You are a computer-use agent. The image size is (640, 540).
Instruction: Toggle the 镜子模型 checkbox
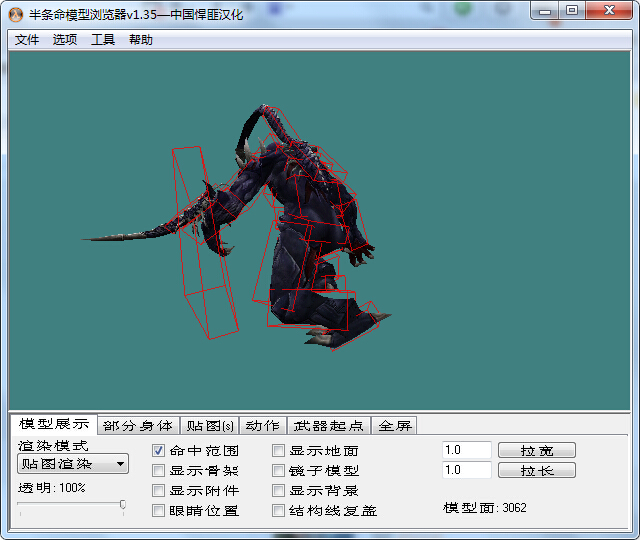point(278,471)
